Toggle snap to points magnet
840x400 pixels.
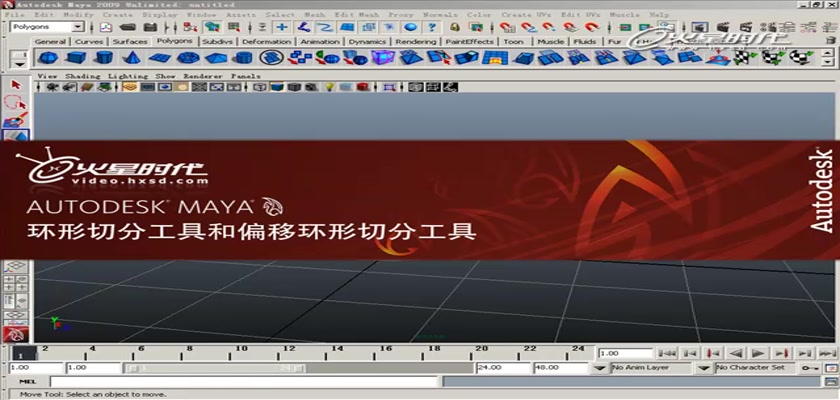click(549, 27)
